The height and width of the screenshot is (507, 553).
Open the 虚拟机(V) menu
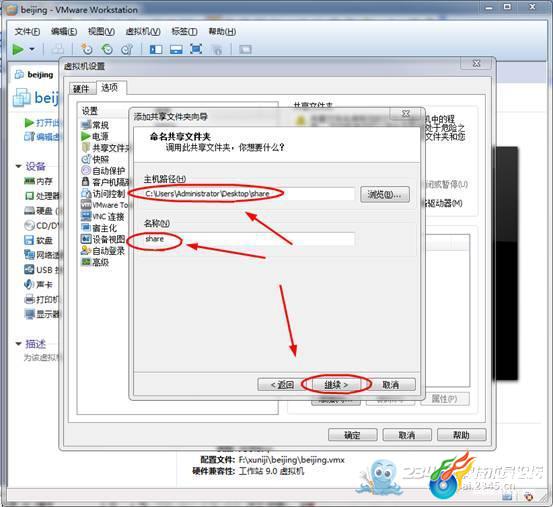pyautogui.click(x=143, y=32)
